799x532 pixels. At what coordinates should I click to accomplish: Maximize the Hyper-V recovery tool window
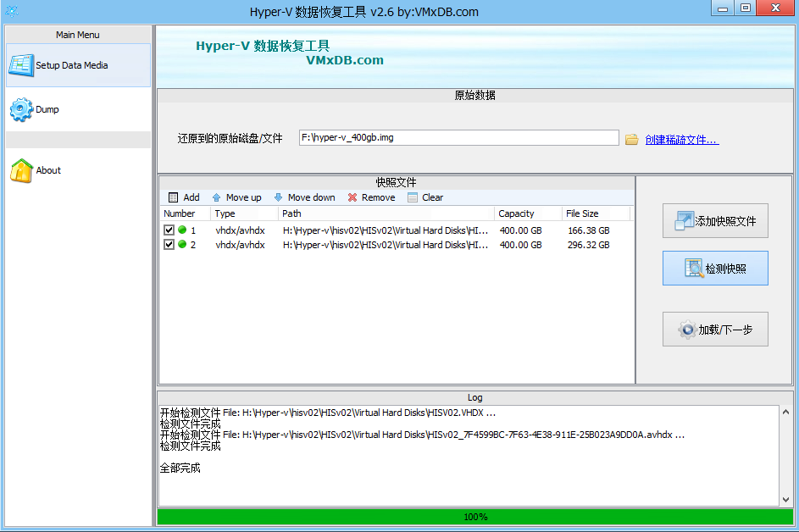click(x=746, y=8)
